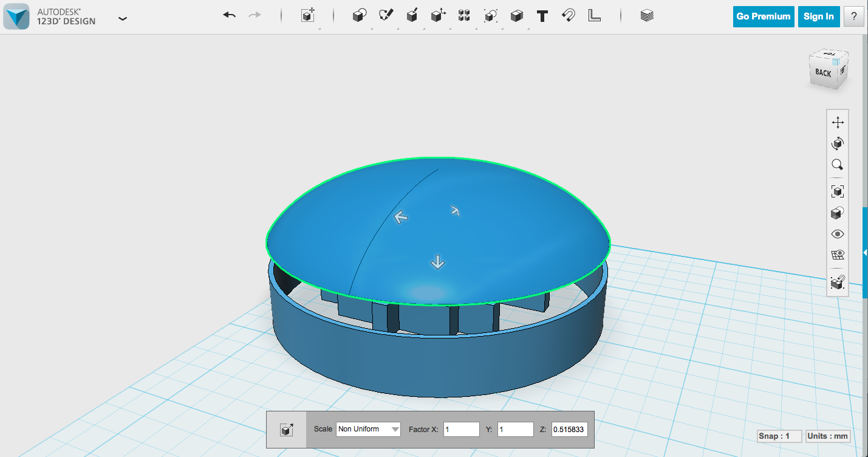Click the Sign In button

pos(819,16)
